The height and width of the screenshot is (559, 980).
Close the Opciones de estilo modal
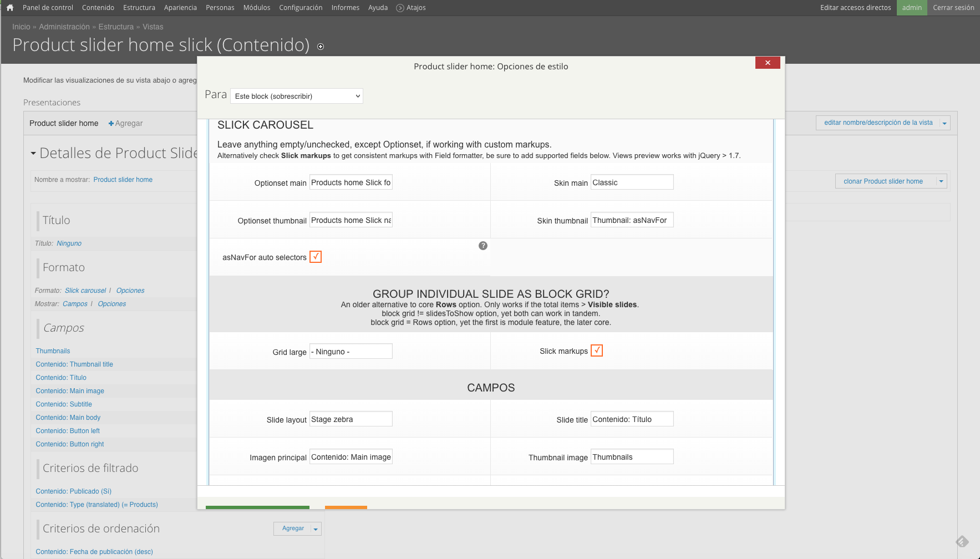(x=768, y=63)
